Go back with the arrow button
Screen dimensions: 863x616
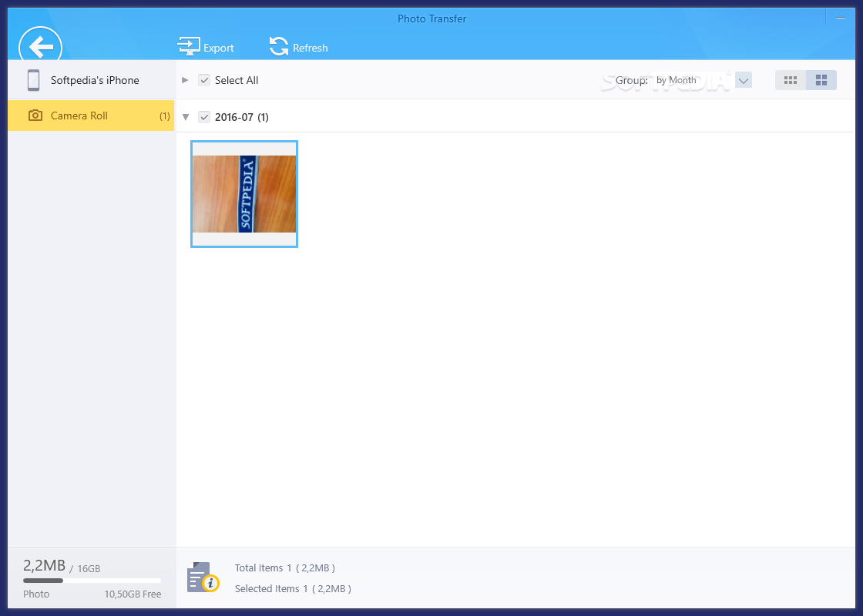click(41, 45)
